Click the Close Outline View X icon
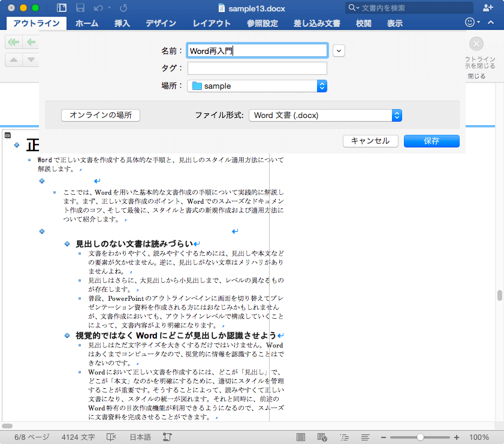 click(476, 44)
